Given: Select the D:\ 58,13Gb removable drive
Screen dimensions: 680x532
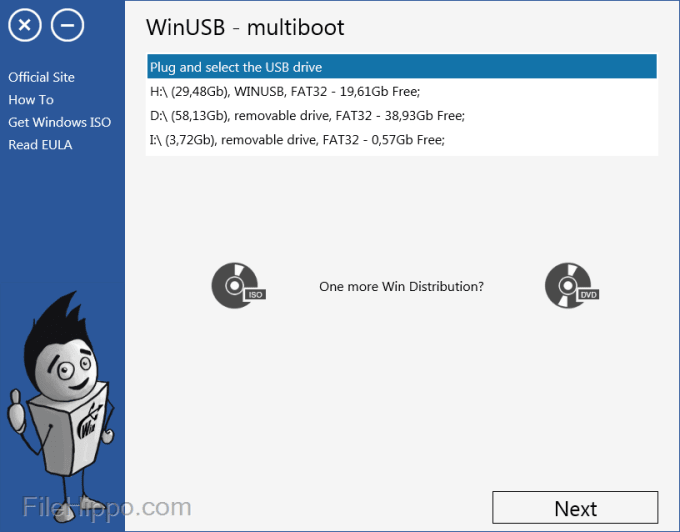Looking at the screenshot, I should (402, 116).
